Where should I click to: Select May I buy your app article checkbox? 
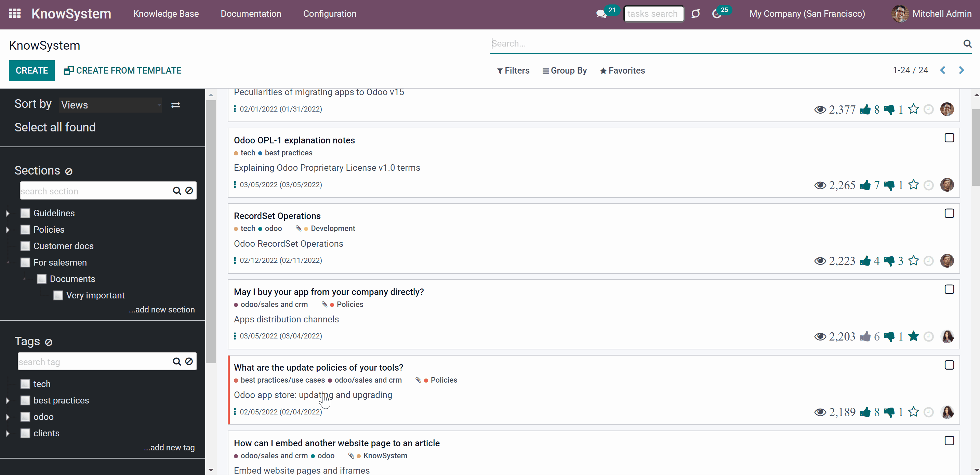point(949,290)
